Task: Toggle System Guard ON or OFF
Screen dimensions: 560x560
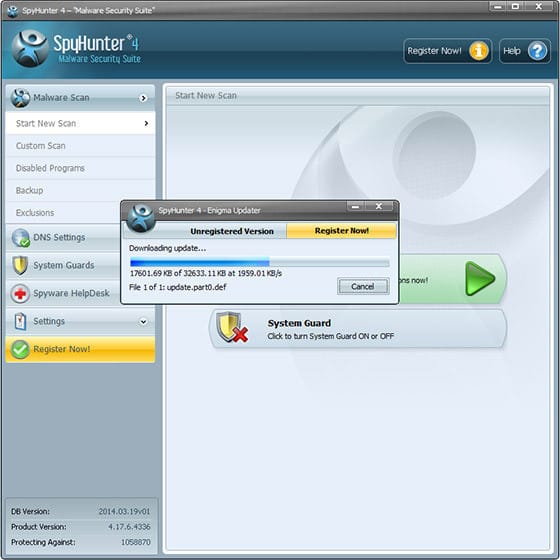Action: tap(358, 329)
